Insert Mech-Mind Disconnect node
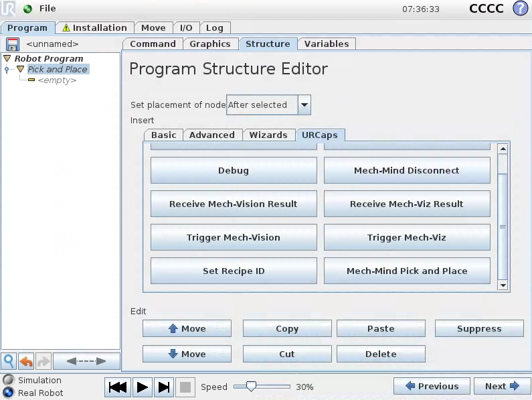The height and width of the screenshot is (400, 532). (x=407, y=170)
